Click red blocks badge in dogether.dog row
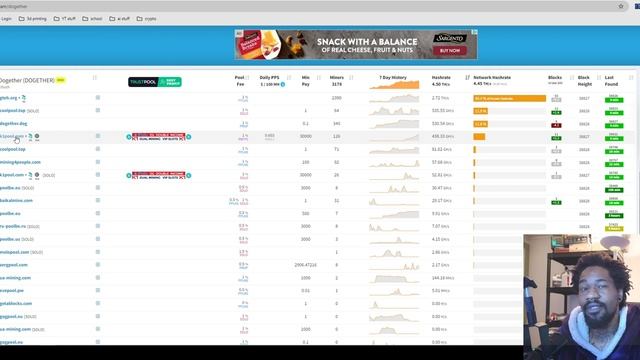Image resolution: width=640 pixels, height=360 pixels. coord(556,124)
